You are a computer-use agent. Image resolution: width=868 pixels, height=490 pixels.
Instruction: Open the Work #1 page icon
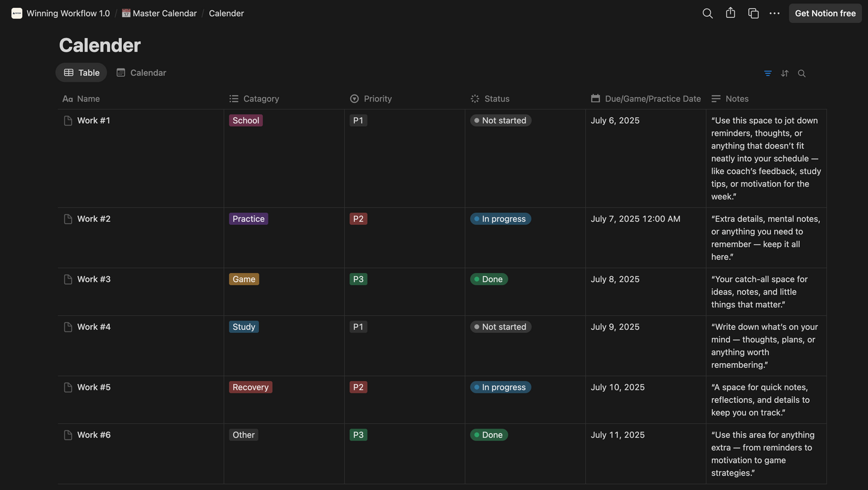[68, 121]
